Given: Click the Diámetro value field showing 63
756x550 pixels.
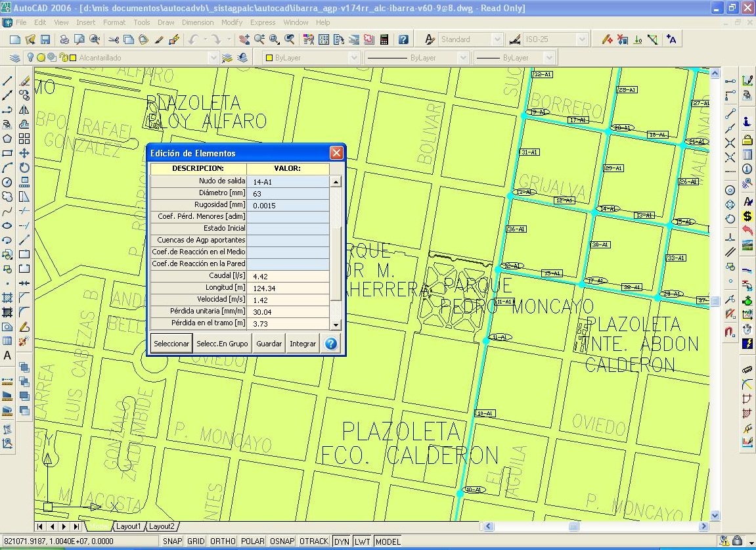Looking at the screenshot, I should click(289, 193).
